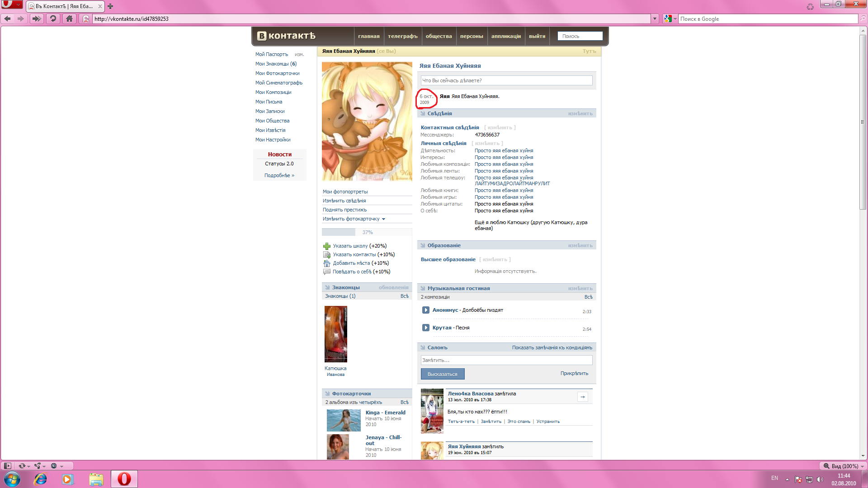Screen dimensions: 868x488
Task: Focus the site Поискъ search box
Action: coord(580,36)
